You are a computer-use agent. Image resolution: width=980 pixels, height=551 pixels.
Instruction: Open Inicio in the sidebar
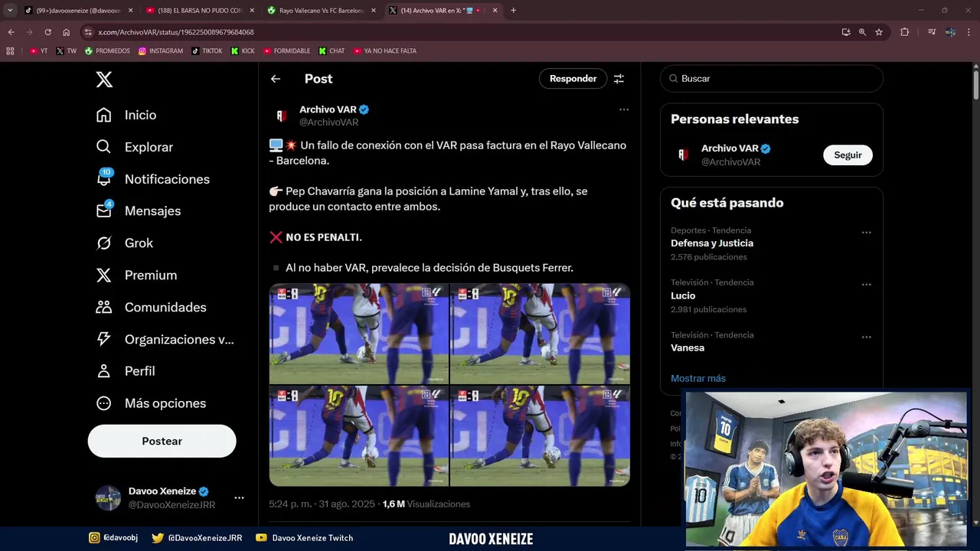pyautogui.click(x=126, y=115)
